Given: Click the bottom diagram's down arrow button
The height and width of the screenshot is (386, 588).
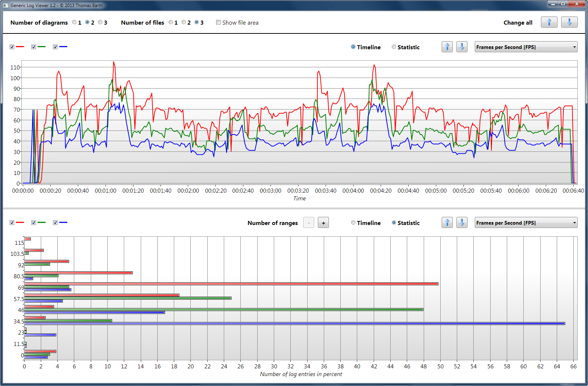Looking at the screenshot, I should (462, 222).
